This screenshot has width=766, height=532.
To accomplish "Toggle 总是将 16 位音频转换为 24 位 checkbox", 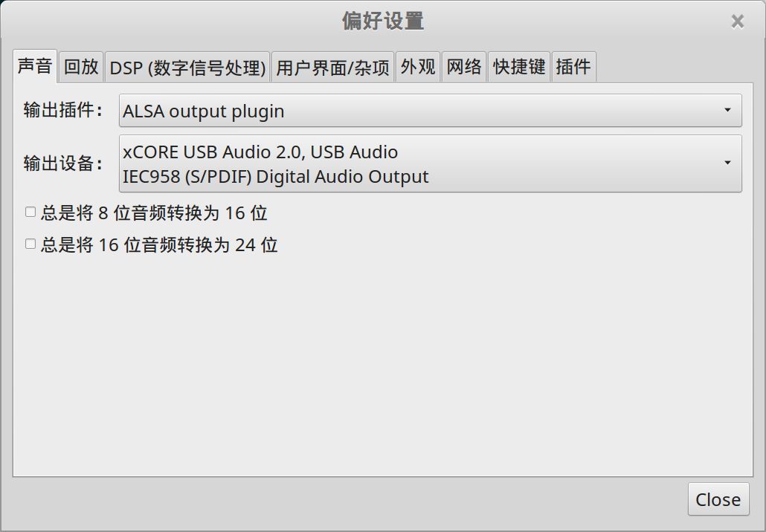I will tap(30, 244).
